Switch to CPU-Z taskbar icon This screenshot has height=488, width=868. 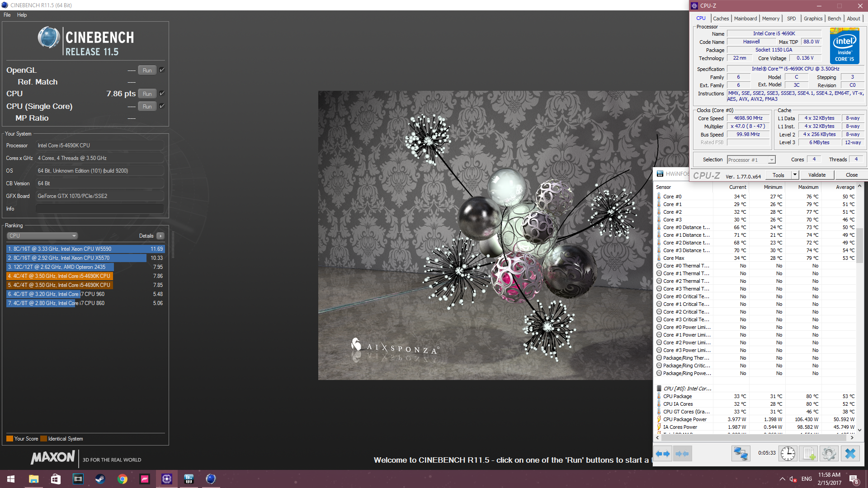(167, 479)
